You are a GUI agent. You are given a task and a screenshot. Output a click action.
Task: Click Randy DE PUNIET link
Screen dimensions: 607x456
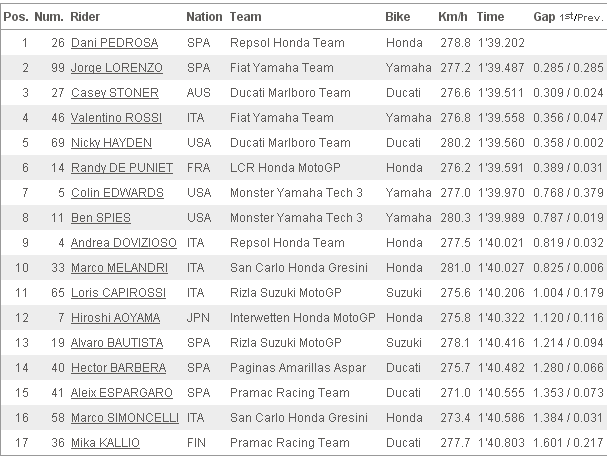[122, 168]
